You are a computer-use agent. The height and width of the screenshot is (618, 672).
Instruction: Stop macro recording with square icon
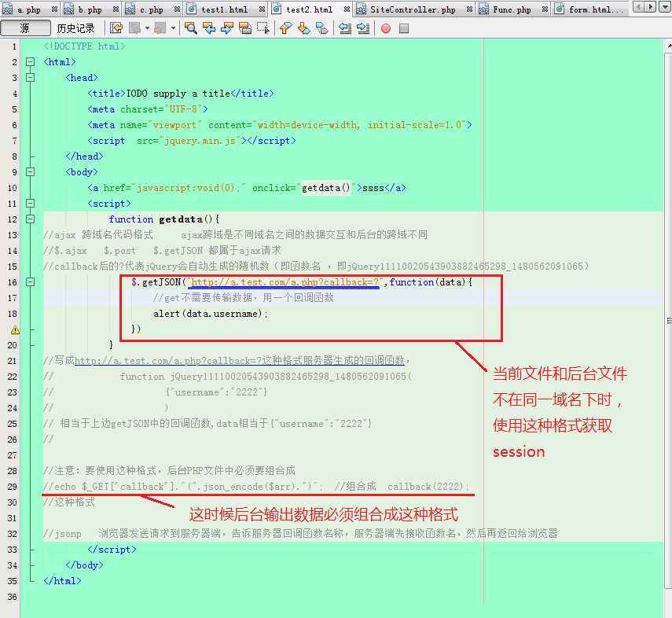(404, 29)
